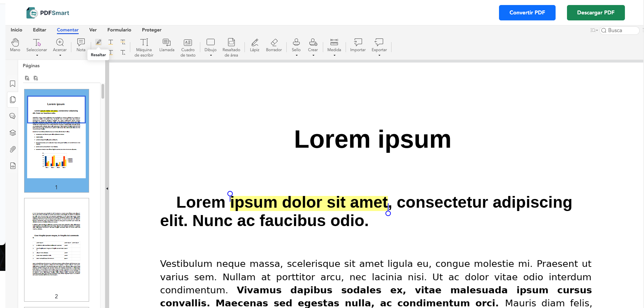The image size is (644, 308).
Task: Add a Nota sticky note annotation
Action: coord(81,45)
